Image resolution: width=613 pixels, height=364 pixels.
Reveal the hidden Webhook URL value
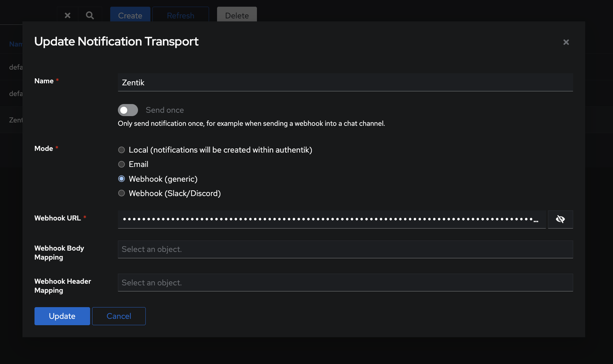point(560,219)
